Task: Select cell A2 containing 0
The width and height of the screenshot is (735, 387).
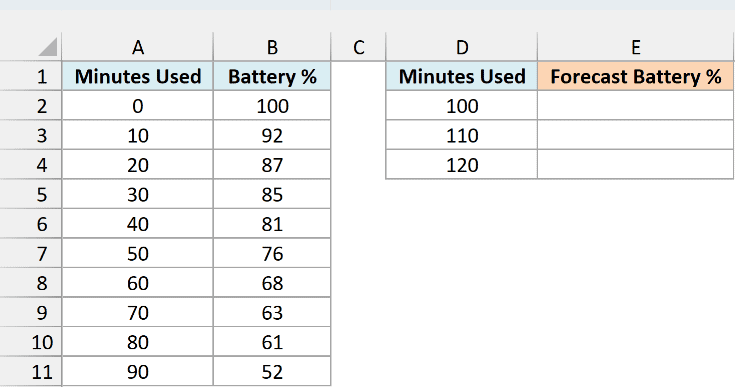Action: coord(137,105)
